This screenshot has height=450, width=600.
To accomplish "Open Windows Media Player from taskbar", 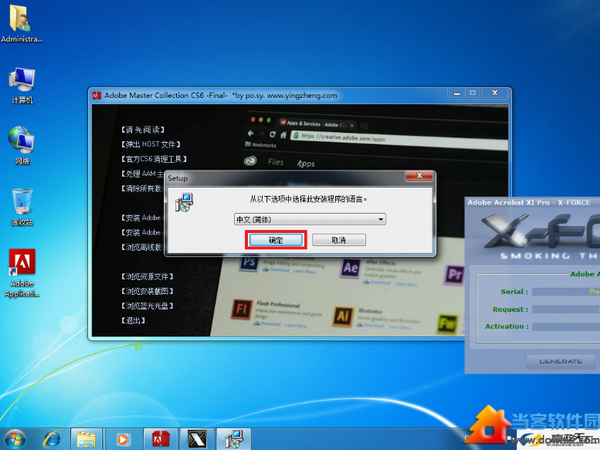I will tap(123, 439).
